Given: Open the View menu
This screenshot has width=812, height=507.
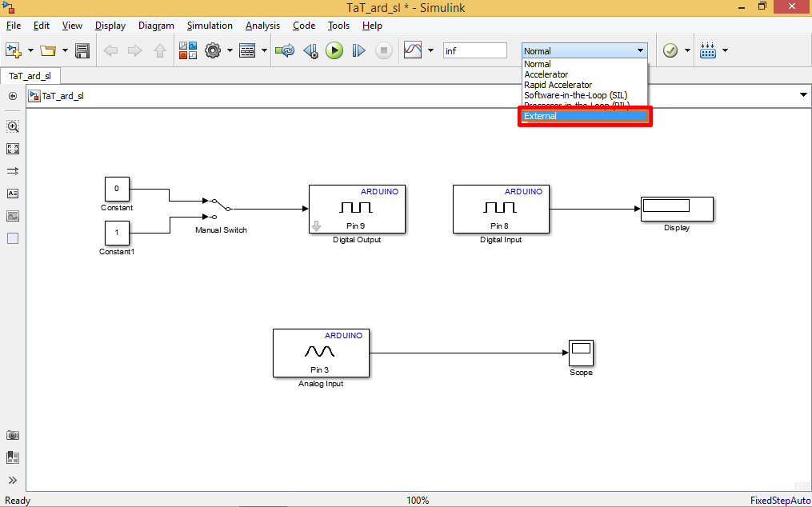Looking at the screenshot, I should coord(72,26).
